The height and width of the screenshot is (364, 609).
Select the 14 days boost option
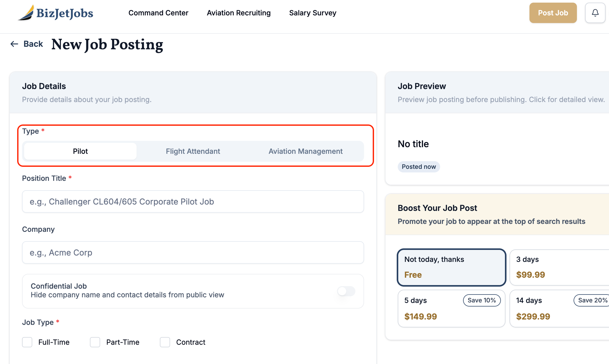[x=559, y=309]
